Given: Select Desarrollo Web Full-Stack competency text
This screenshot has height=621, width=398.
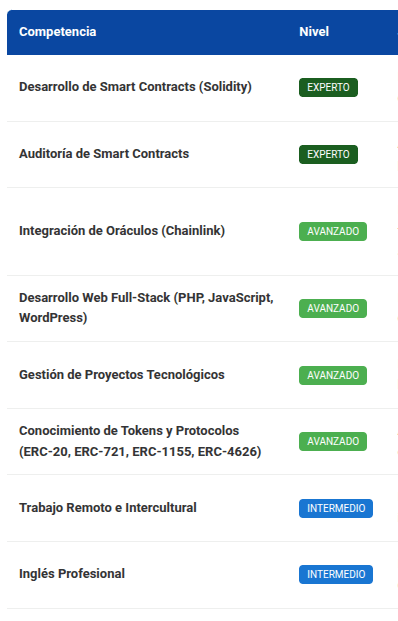Looking at the screenshot, I should pos(146,308).
